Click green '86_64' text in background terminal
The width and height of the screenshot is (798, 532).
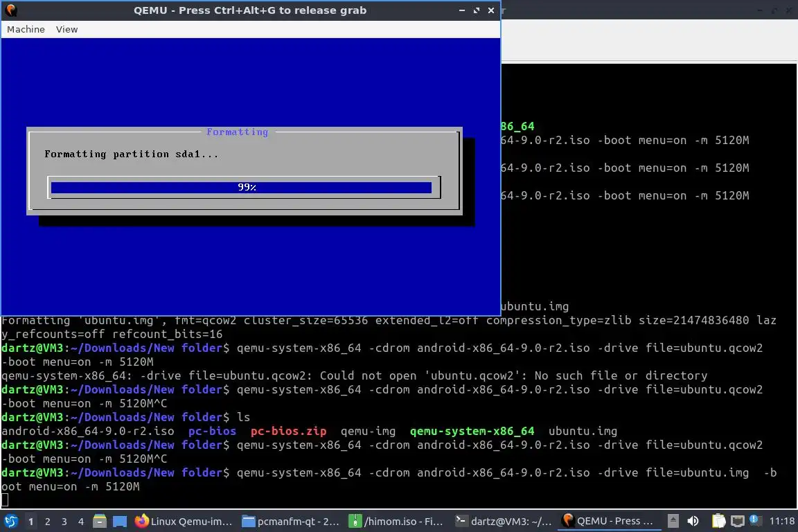click(x=517, y=126)
